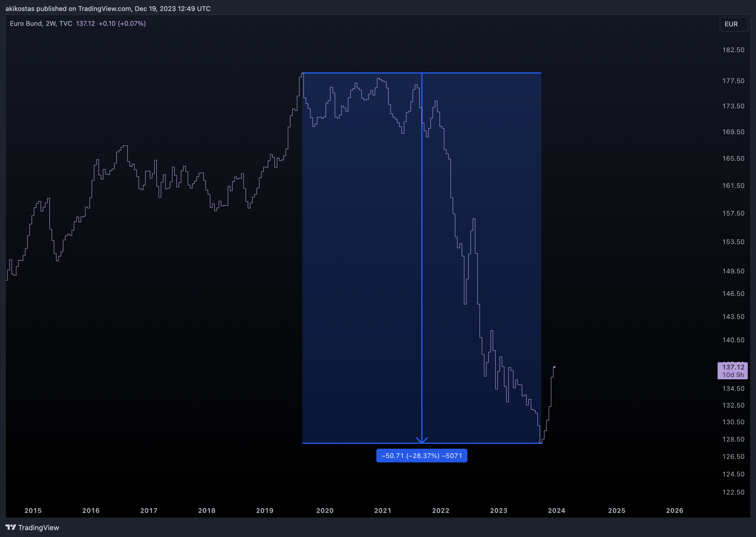
Task: Click the EUR currency button
Action: click(x=734, y=24)
